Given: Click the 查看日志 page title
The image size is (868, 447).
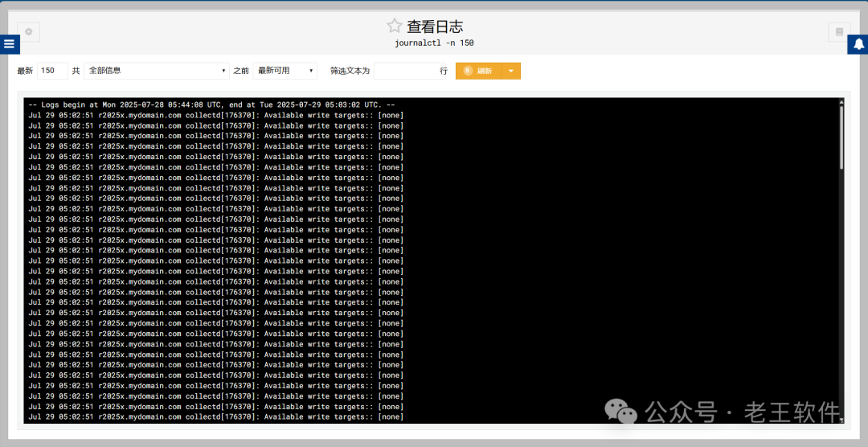Looking at the screenshot, I should [x=435, y=27].
